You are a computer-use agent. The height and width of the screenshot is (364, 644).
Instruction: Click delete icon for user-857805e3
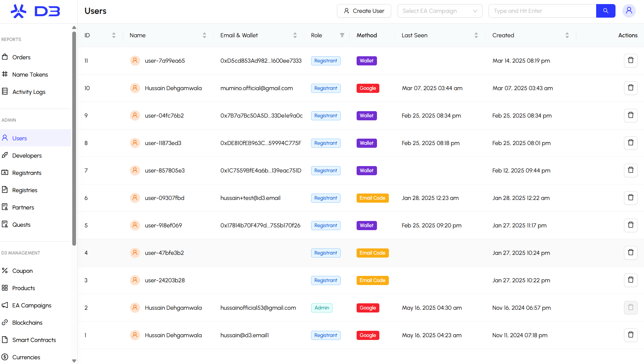(x=631, y=170)
